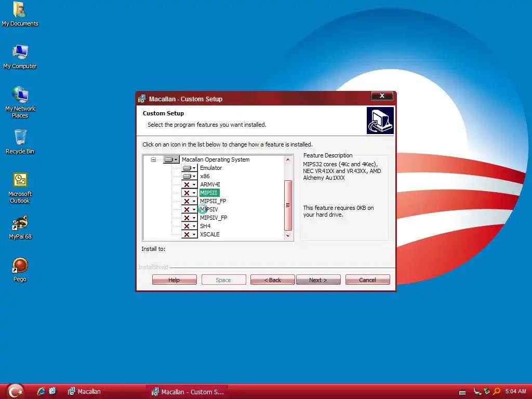
Task: Open the MIPSIV_FP feature install dropdown
Action: click(x=189, y=218)
